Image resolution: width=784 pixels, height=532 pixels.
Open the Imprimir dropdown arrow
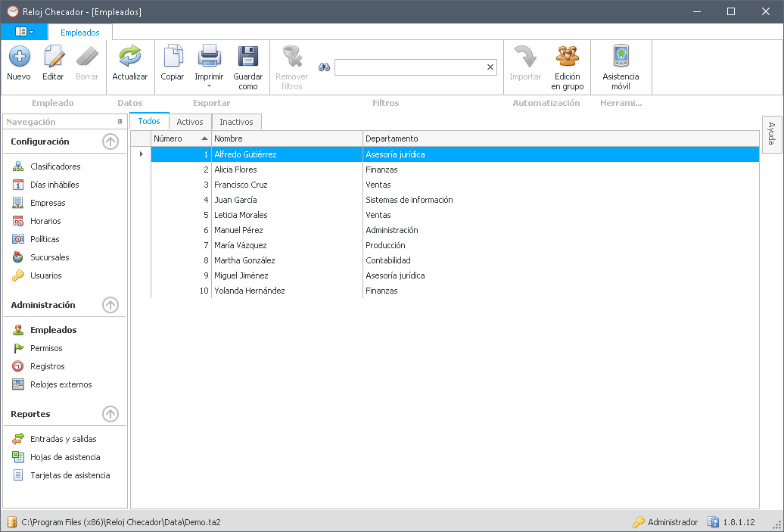click(209, 86)
